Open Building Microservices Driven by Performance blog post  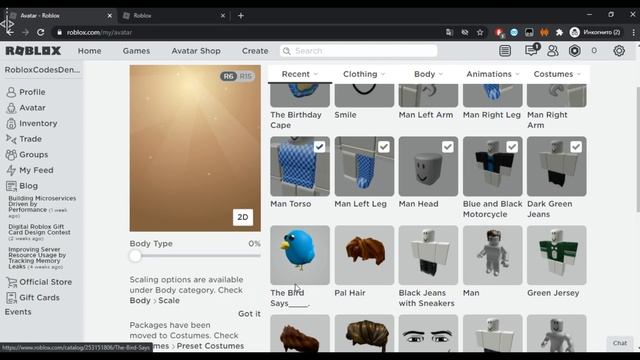(x=42, y=207)
